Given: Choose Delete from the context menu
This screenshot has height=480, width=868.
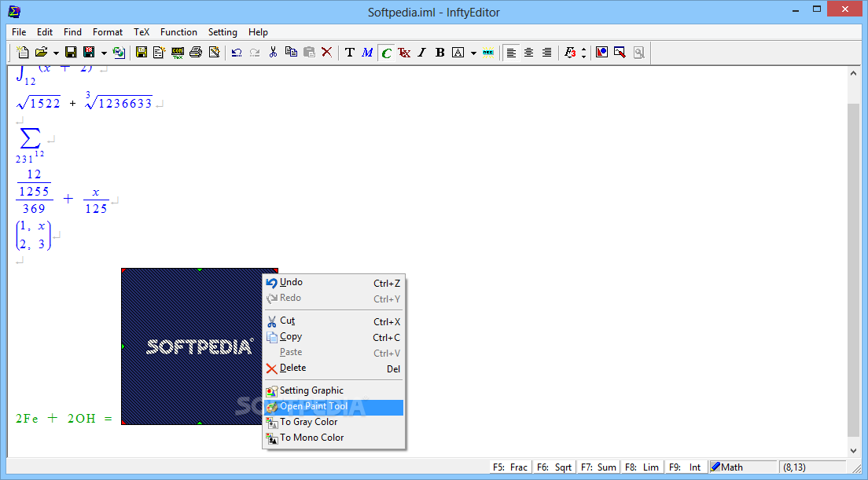Looking at the screenshot, I should click(x=334, y=368).
